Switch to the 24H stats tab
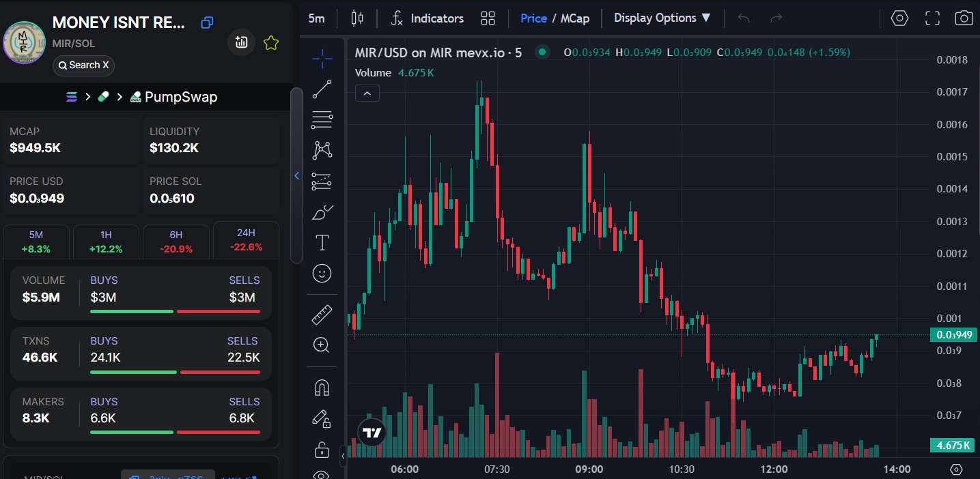This screenshot has width=980, height=479. tap(246, 240)
